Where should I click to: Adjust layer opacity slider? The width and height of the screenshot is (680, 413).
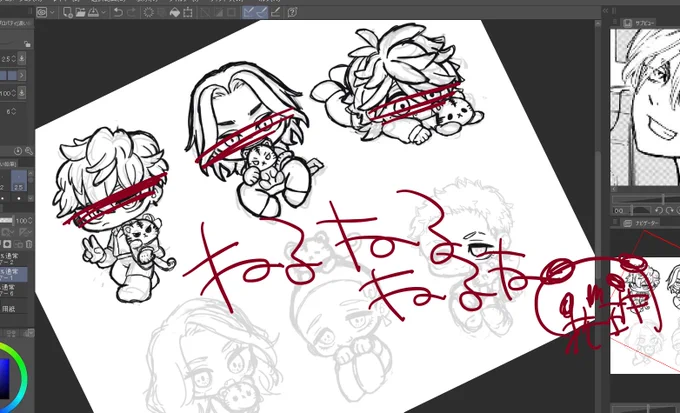pyautogui.click(x=7, y=221)
